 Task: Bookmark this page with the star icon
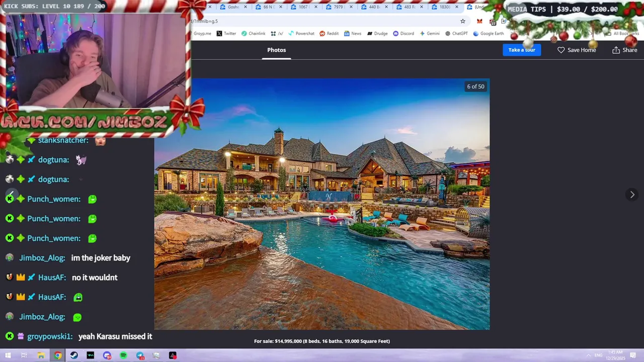463,21
